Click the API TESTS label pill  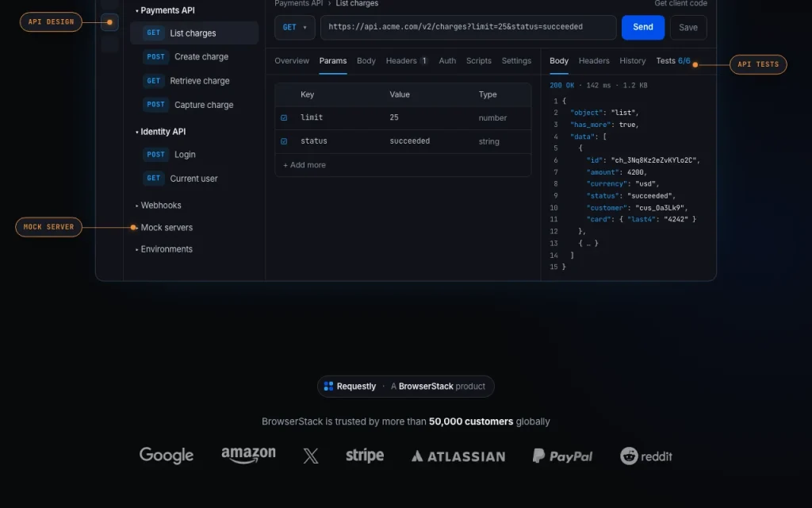(758, 64)
